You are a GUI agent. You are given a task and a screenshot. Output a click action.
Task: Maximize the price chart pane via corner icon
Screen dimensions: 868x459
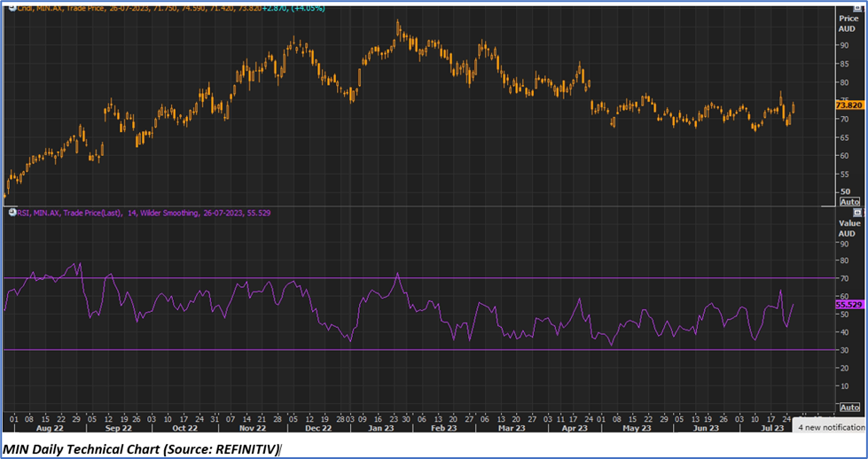(856, 8)
